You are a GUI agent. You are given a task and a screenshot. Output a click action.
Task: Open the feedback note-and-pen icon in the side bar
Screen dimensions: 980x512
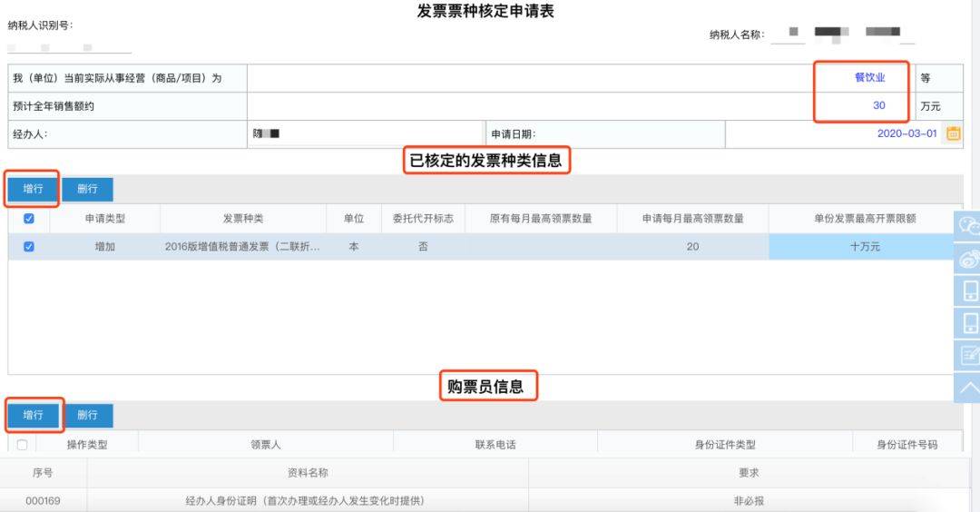967,356
